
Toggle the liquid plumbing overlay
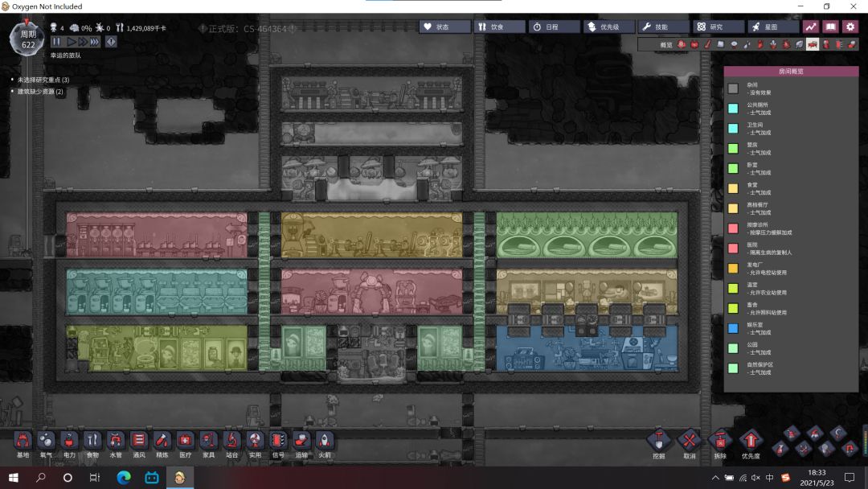[747, 44]
